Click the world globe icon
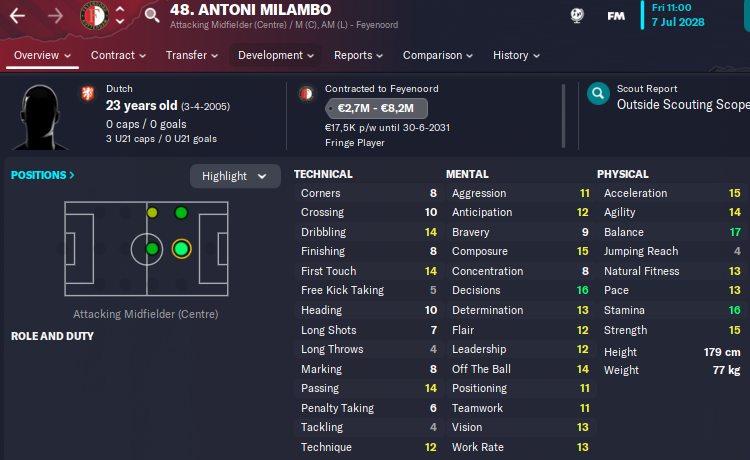 [x=577, y=15]
